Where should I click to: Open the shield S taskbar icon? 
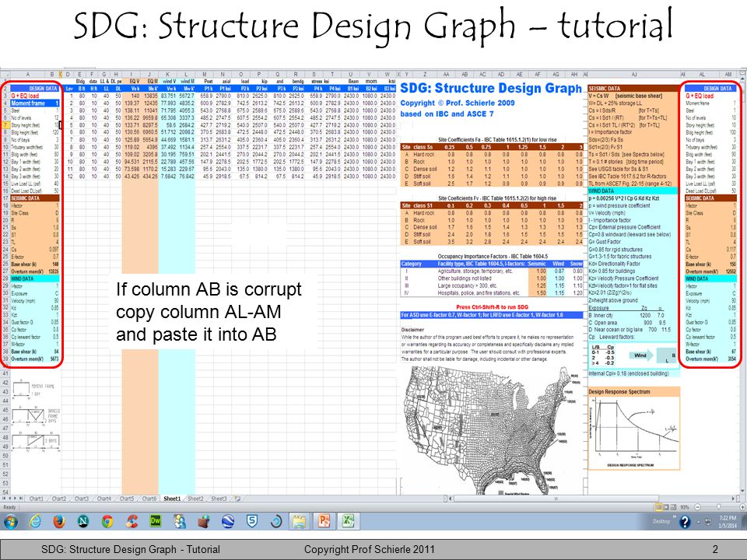(x=251, y=521)
